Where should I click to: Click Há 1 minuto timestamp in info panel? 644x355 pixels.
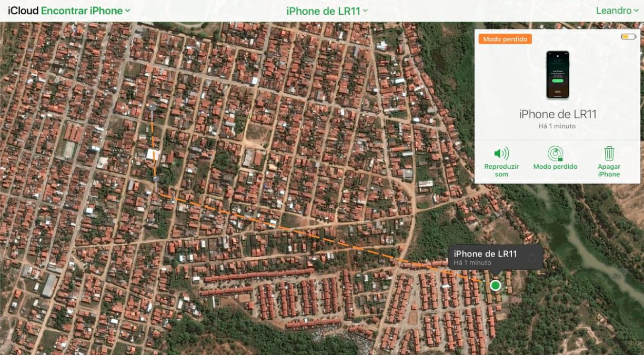[x=558, y=126]
